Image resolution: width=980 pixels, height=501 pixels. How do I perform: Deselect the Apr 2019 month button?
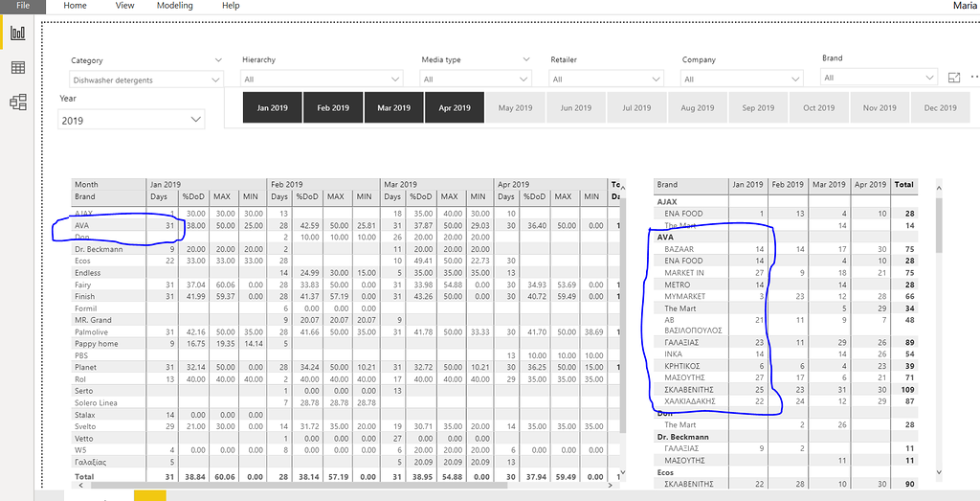[455, 107]
